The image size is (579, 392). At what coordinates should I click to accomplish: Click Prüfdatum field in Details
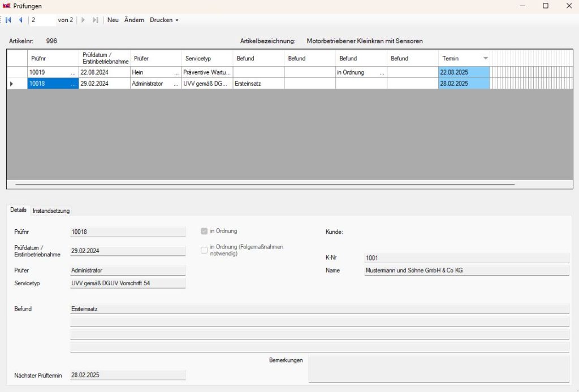click(128, 251)
